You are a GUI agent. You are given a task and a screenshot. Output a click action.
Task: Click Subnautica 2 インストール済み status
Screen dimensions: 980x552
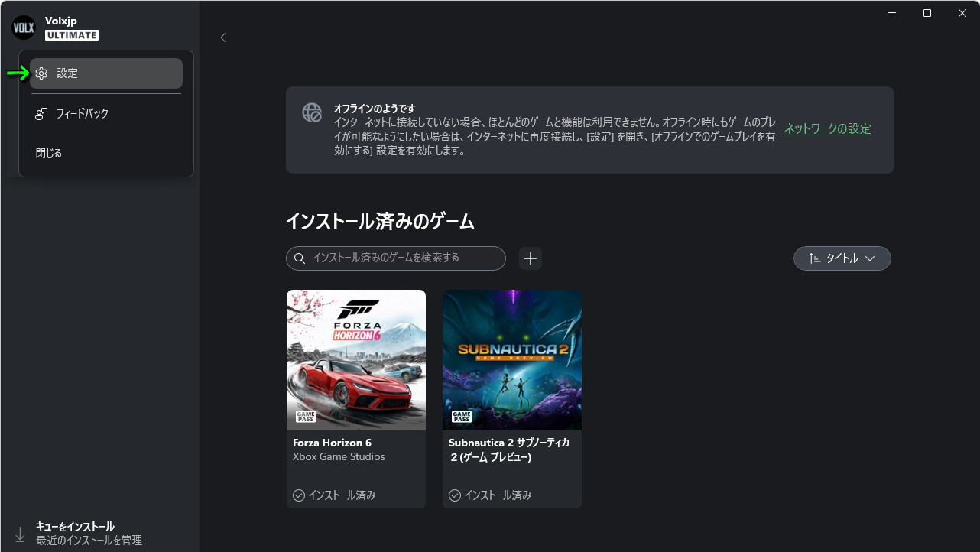[x=490, y=495]
